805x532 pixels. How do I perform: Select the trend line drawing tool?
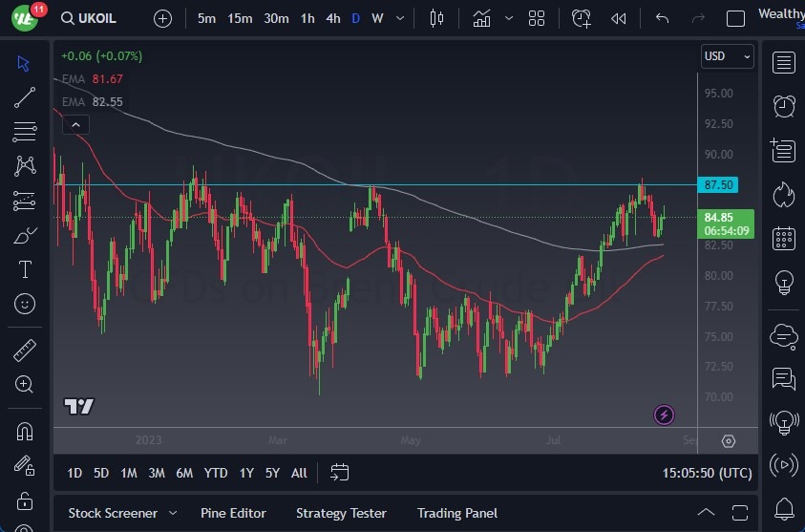[x=25, y=96]
